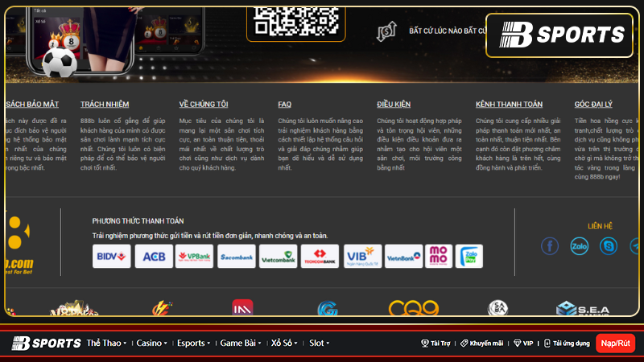Click the large B Sports banner logo

559,35
